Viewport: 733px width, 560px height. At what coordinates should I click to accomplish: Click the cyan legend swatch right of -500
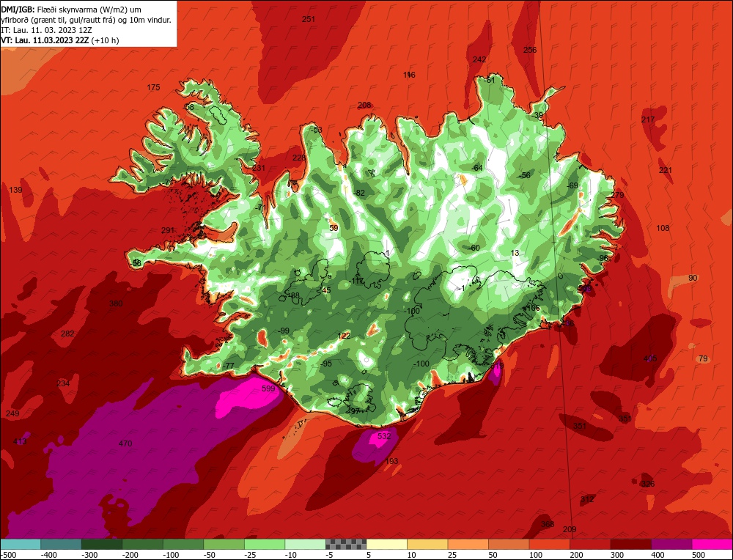(x=21, y=544)
